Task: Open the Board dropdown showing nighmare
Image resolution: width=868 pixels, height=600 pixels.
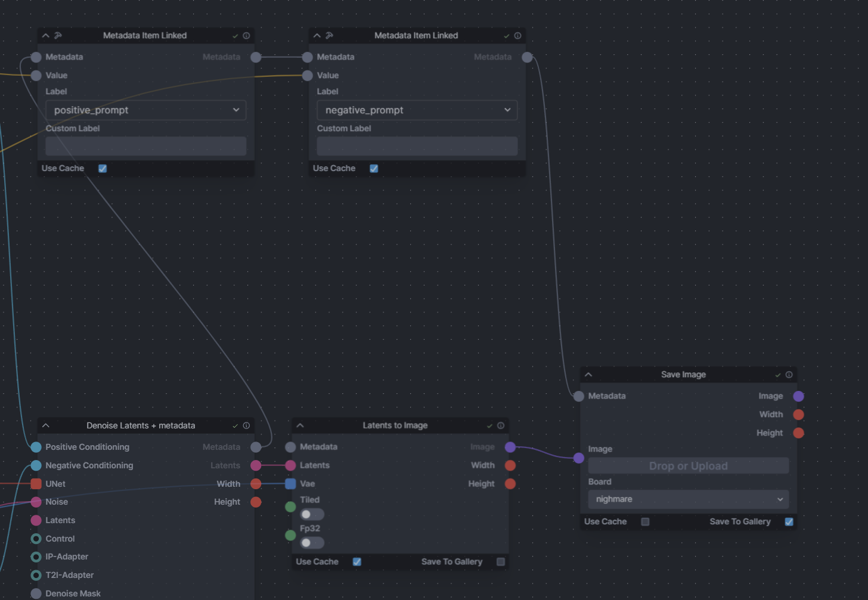Action: point(689,499)
